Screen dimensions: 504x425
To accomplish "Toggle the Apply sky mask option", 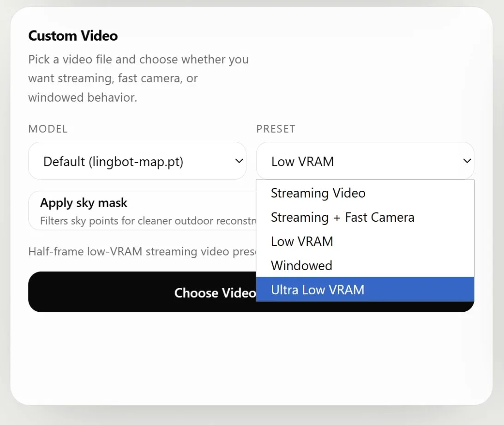I will pyautogui.click(x=84, y=203).
